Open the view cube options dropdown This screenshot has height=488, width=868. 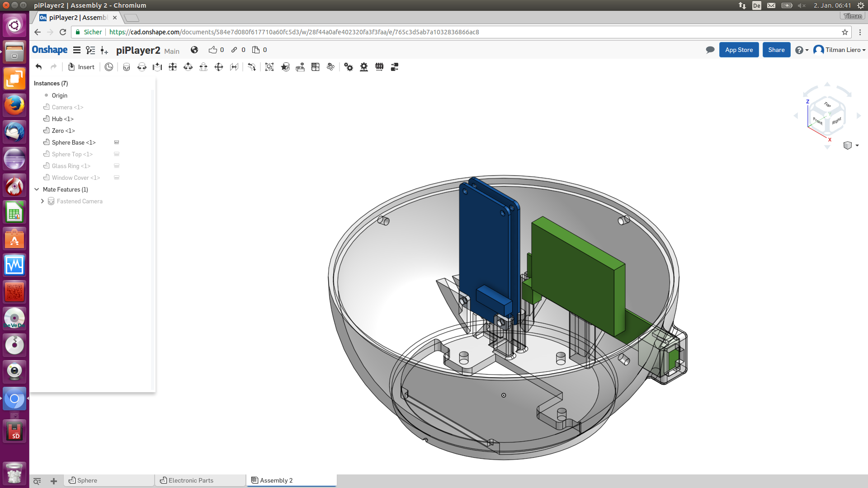(x=851, y=145)
